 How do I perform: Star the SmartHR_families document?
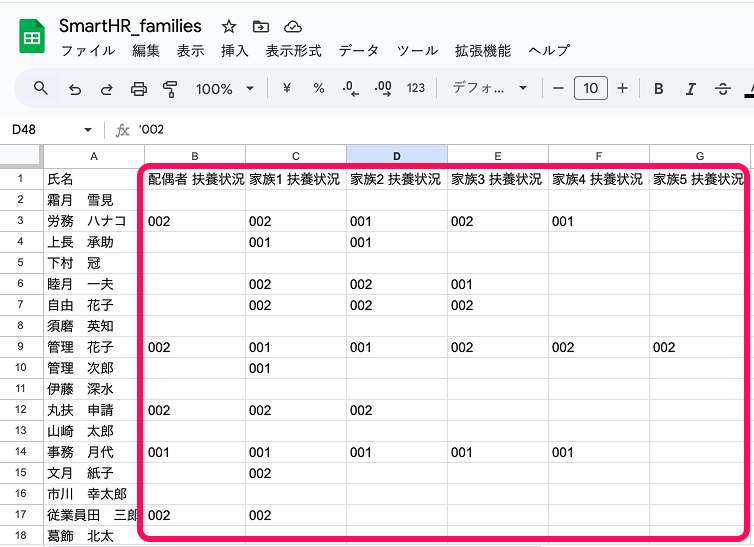[229, 27]
